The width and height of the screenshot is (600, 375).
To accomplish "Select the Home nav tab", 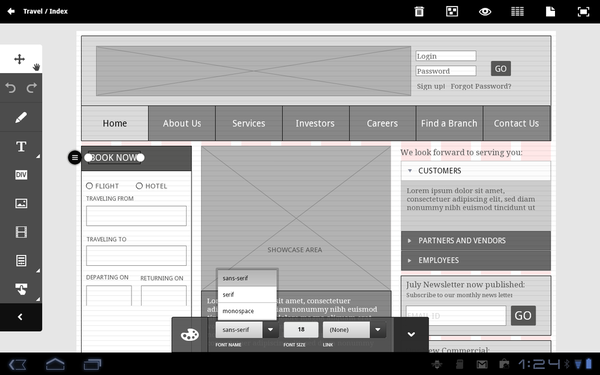I will (115, 123).
